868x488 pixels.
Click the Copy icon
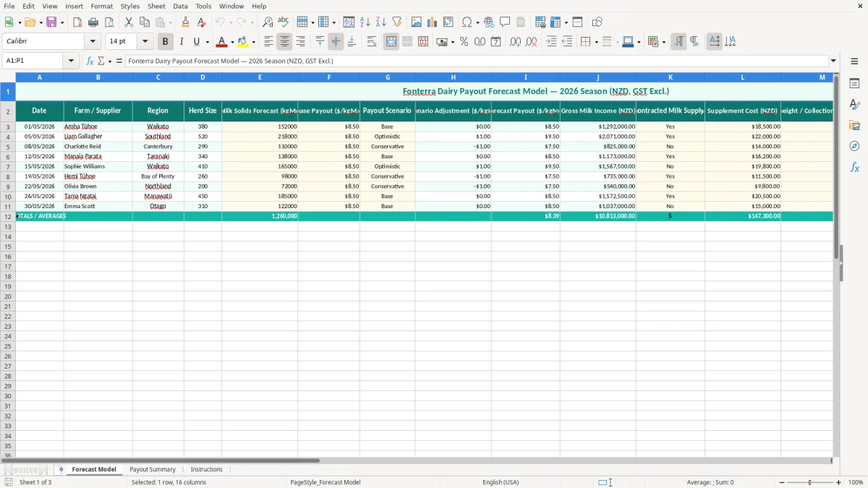click(x=145, y=22)
